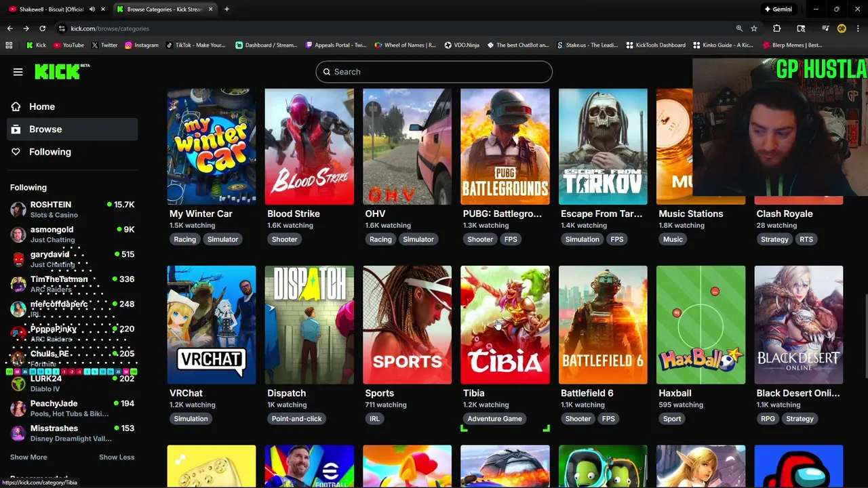
Task: Open the Twitter bookmark
Action: pyautogui.click(x=104, y=45)
